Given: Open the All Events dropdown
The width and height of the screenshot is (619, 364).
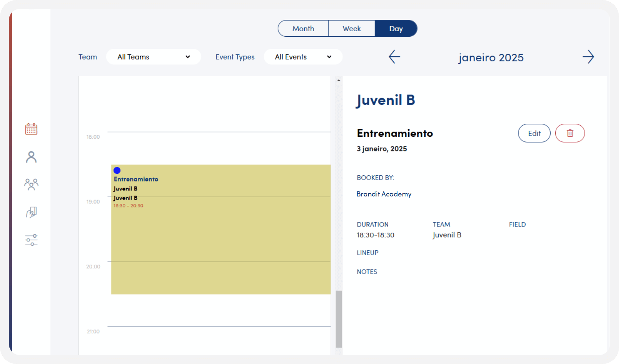Looking at the screenshot, I should click(x=303, y=57).
